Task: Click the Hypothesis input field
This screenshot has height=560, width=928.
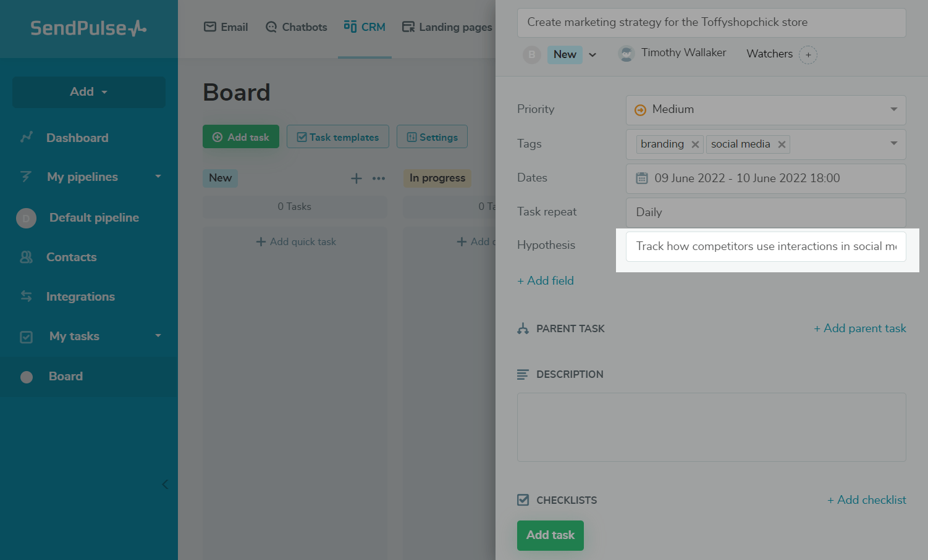Action: (x=766, y=246)
